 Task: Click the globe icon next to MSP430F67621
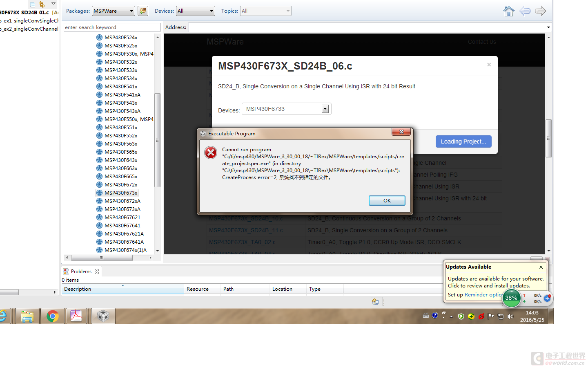pyautogui.click(x=99, y=217)
